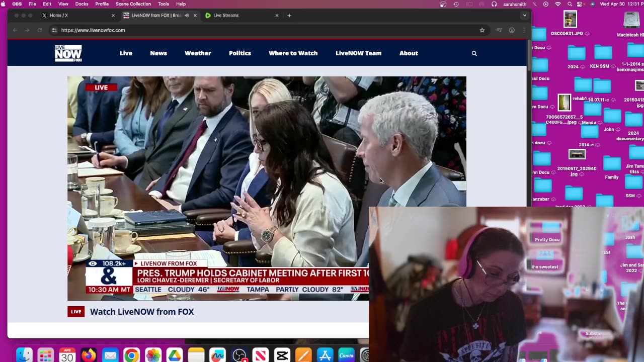Go to the Politics section
This screenshot has height=362, width=644.
click(x=240, y=53)
